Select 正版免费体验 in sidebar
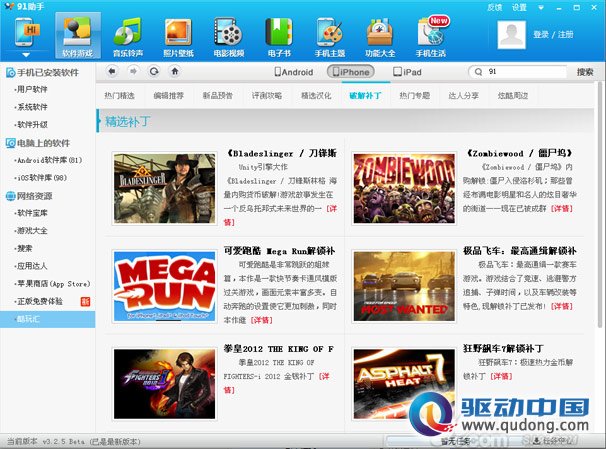Viewport: 606px width, 449px height. [39, 301]
